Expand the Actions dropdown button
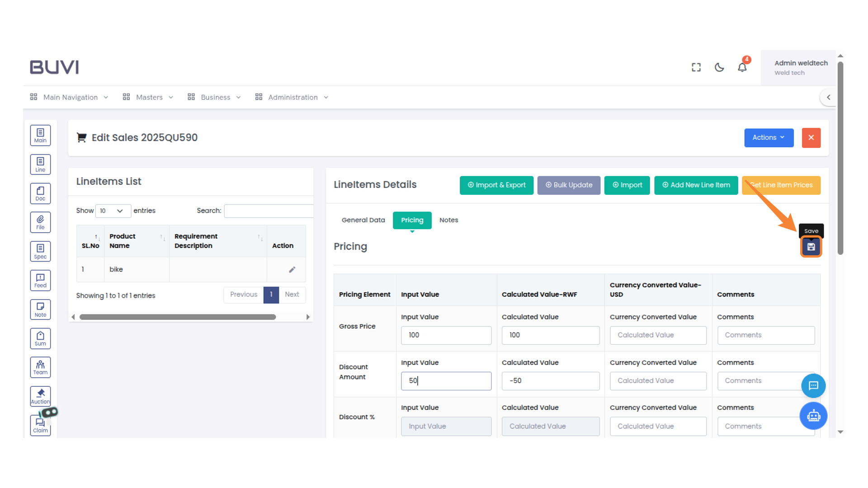Viewport: 868px width, 488px height. click(x=769, y=138)
